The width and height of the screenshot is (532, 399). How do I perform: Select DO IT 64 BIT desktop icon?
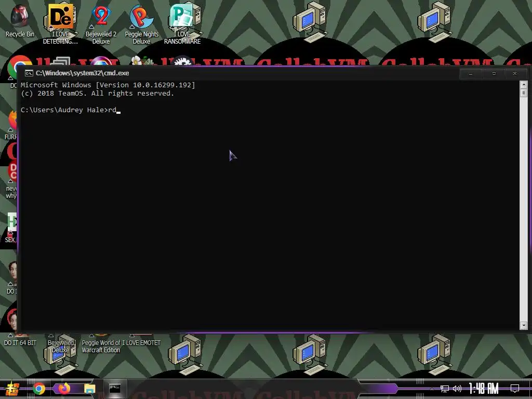[20, 343]
